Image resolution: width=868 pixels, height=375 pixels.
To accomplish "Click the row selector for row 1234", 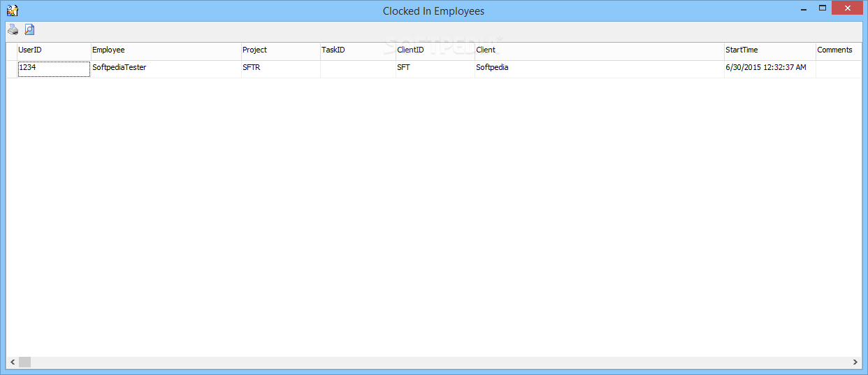I will [11, 69].
